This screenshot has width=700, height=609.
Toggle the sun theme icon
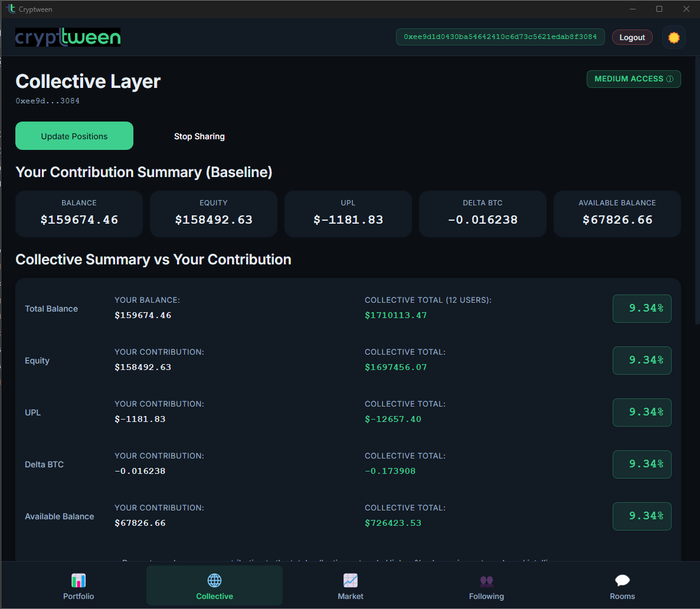click(673, 38)
